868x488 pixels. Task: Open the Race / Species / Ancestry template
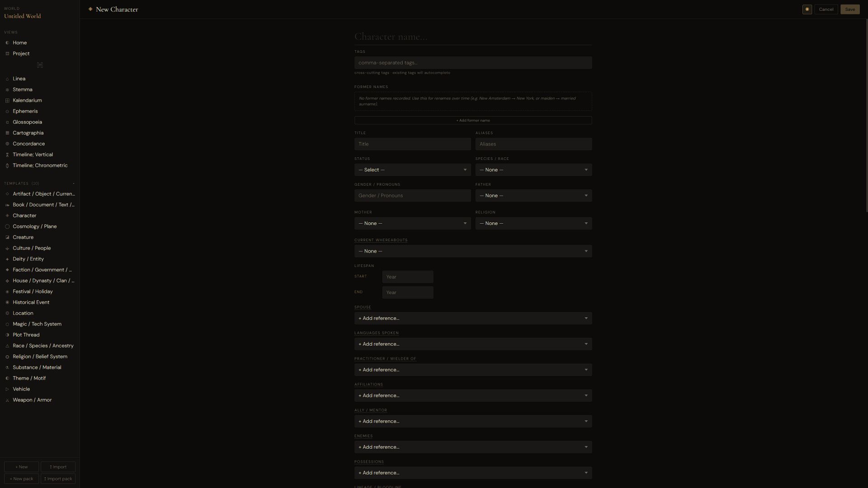(x=40, y=346)
